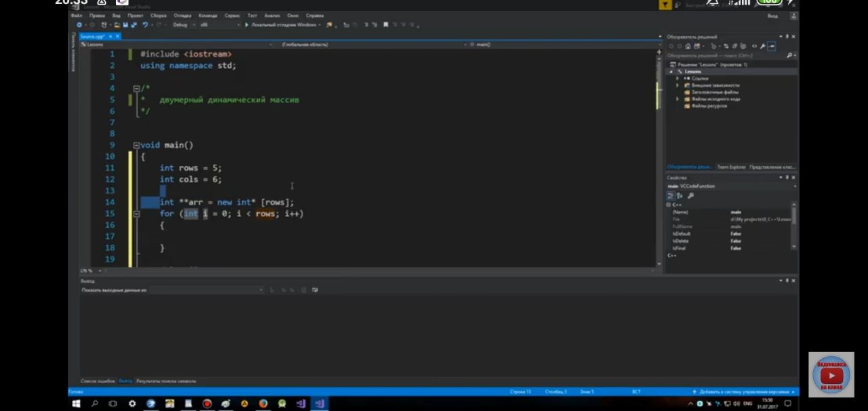
Task: Expand the Ссылки tree node
Action: pos(677,79)
